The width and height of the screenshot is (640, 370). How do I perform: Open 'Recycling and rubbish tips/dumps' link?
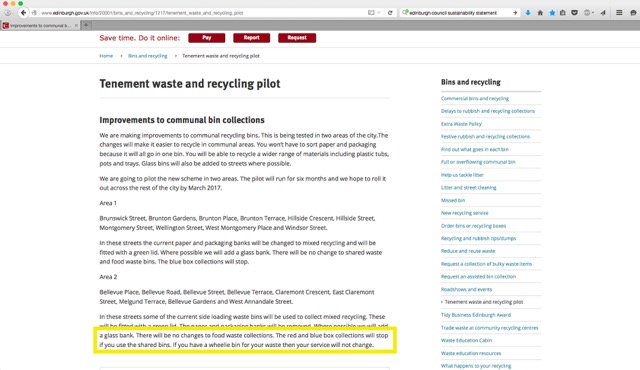click(x=478, y=238)
